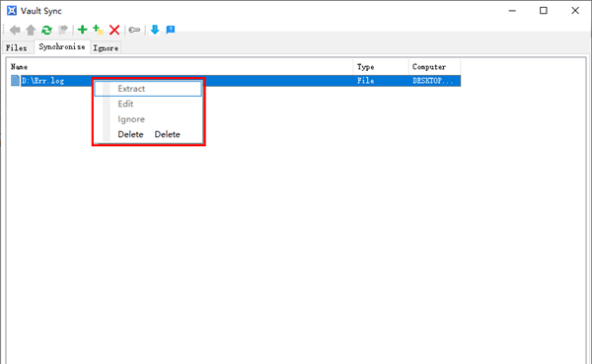This screenshot has width=592, height=364.
Task: Maximize the Vault Sync window
Action: click(544, 11)
